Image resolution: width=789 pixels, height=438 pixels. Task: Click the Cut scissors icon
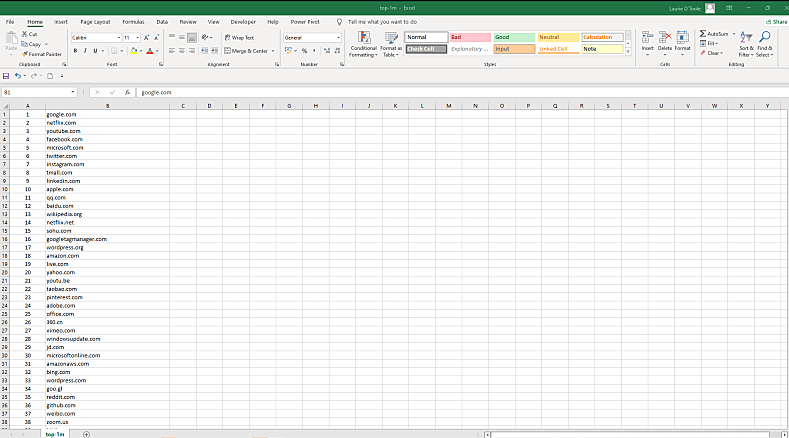click(25, 34)
